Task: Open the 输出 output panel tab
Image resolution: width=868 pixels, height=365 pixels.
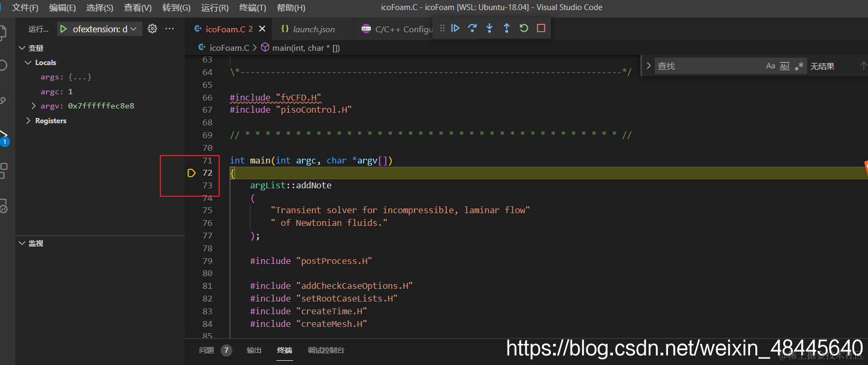Action: [x=254, y=350]
